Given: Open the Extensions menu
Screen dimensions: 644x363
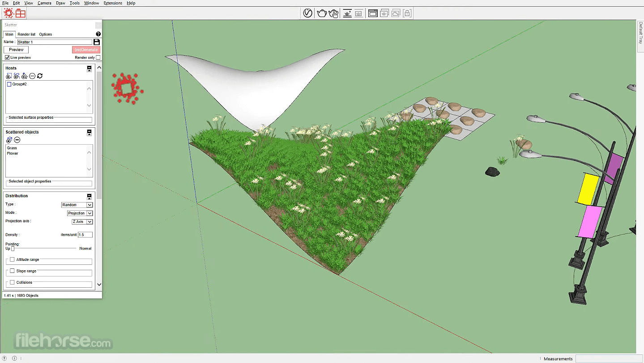Looking at the screenshot, I should click(113, 3).
